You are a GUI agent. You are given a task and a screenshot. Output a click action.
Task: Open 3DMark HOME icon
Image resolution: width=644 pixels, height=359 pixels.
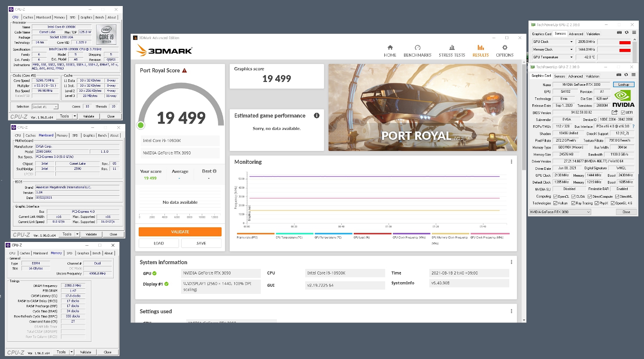[x=390, y=48]
